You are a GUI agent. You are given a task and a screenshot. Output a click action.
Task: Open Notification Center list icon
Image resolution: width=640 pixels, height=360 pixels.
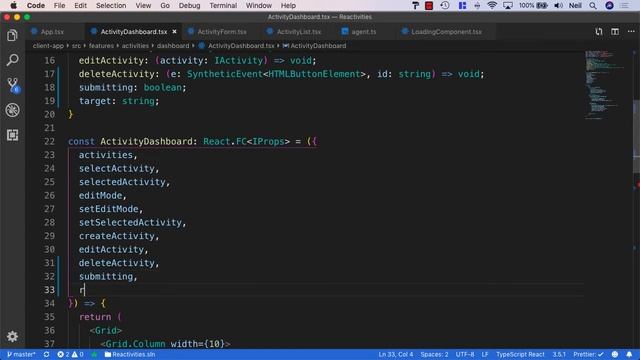[624, 5]
